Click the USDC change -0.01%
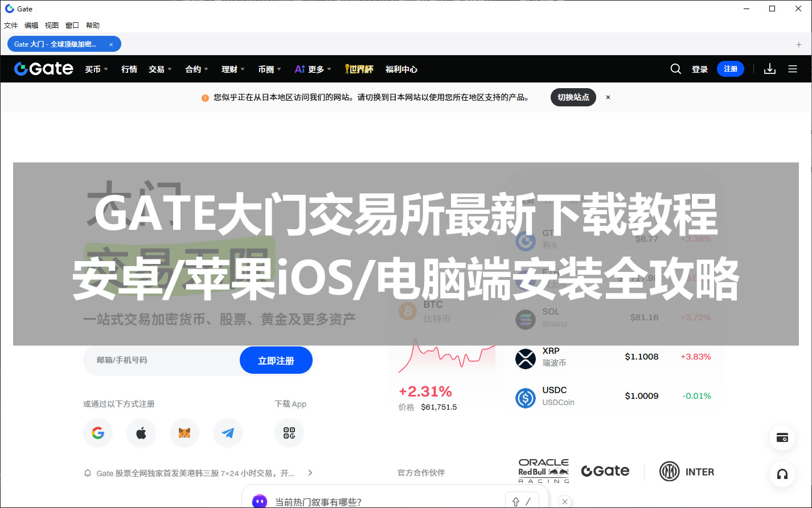The width and height of the screenshot is (812, 508). click(x=697, y=396)
